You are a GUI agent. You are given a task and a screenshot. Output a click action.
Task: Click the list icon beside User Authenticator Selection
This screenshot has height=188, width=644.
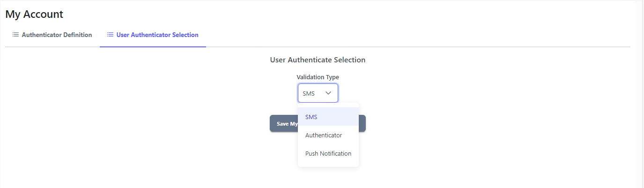tap(110, 35)
